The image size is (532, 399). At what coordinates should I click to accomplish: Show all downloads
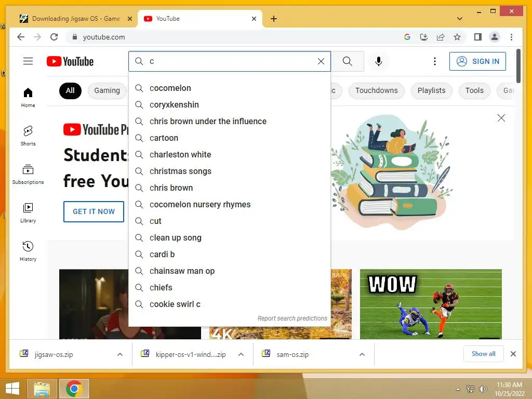[483, 354]
